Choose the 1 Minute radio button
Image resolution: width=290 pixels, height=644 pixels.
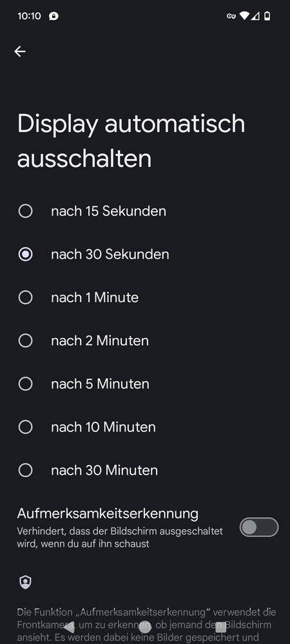[26, 298]
